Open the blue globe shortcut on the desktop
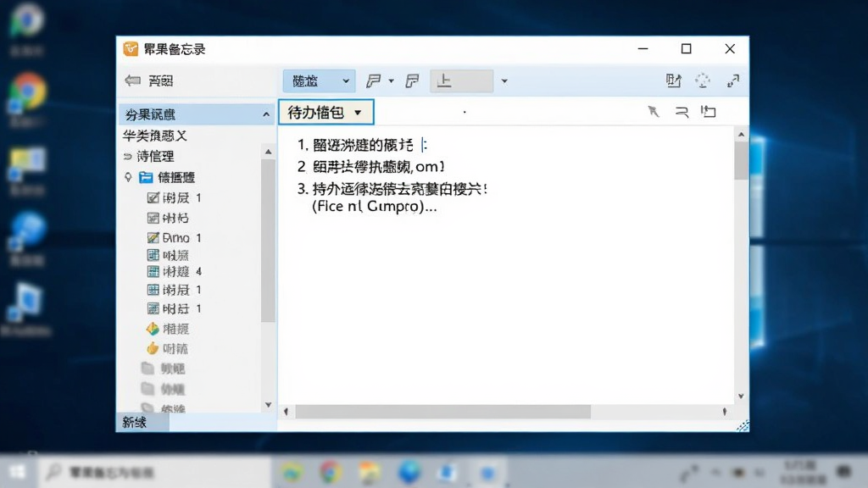This screenshot has height=488, width=868. (26, 230)
